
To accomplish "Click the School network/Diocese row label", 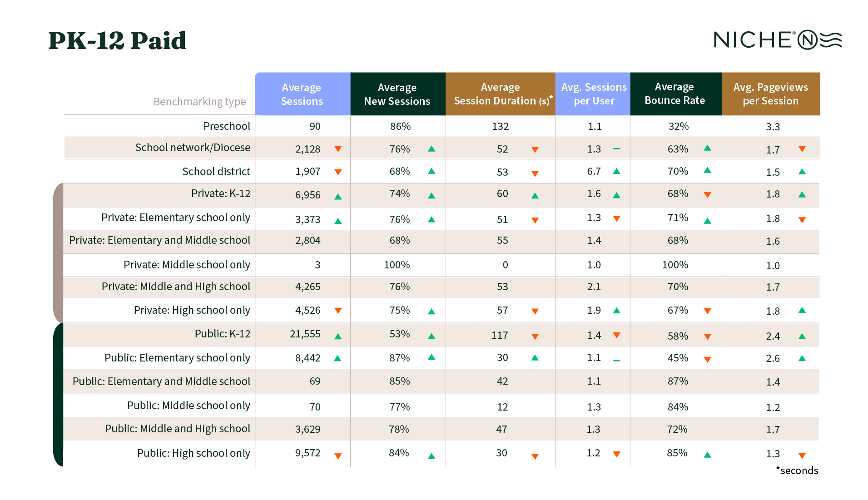I will pos(193,148).
